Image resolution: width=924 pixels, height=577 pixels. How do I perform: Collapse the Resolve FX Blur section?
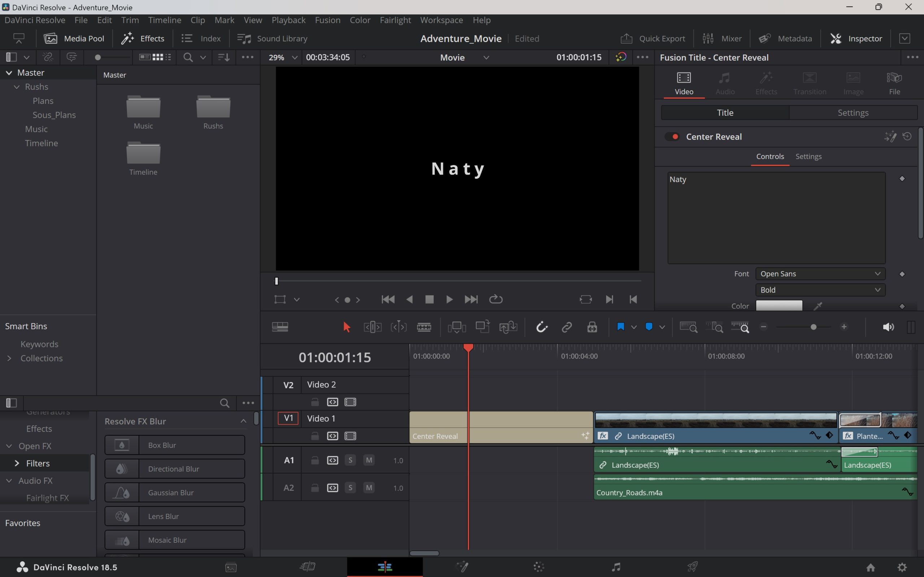(x=243, y=421)
